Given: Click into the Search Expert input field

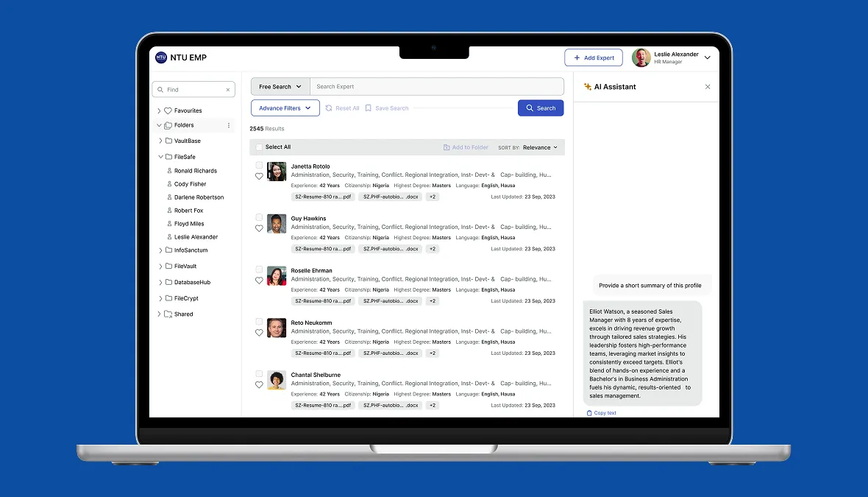Looking at the screenshot, I should click(x=437, y=86).
